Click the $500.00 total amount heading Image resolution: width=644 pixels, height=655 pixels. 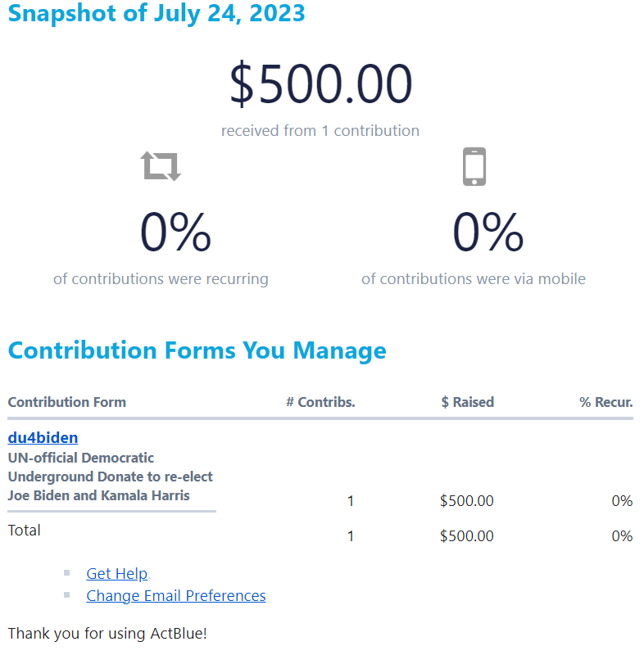coord(321,84)
